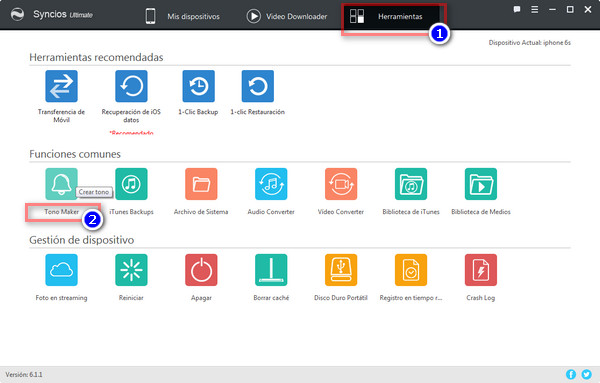
Task: Open the Tono Maker bell icon
Action: 61,184
